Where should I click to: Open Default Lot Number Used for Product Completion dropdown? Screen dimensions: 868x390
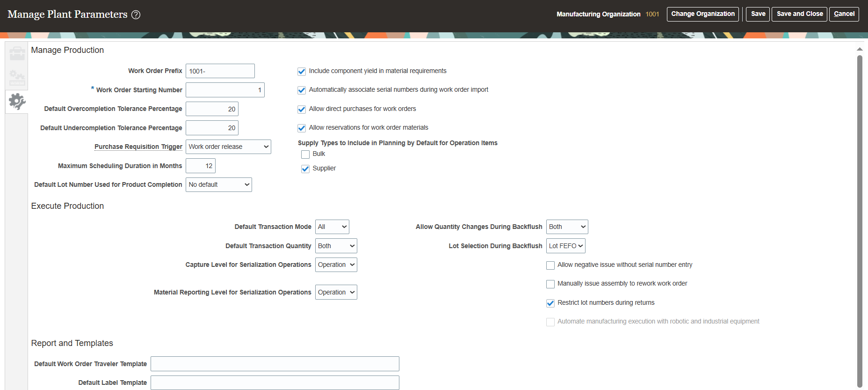tap(219, 184)
